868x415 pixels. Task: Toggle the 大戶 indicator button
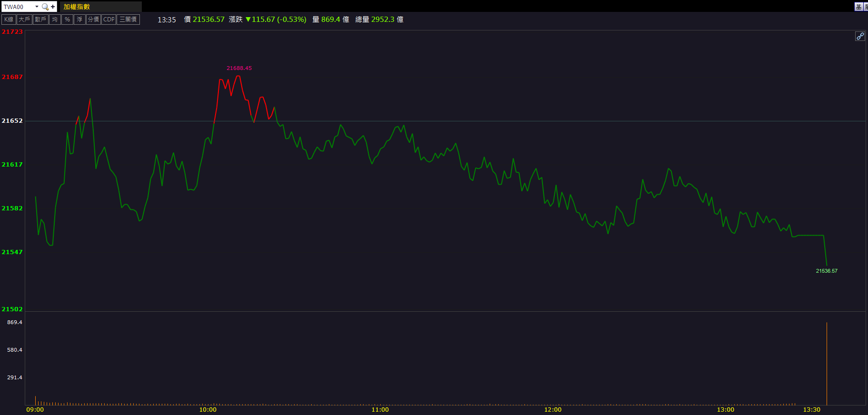click(x=24, y=20)
